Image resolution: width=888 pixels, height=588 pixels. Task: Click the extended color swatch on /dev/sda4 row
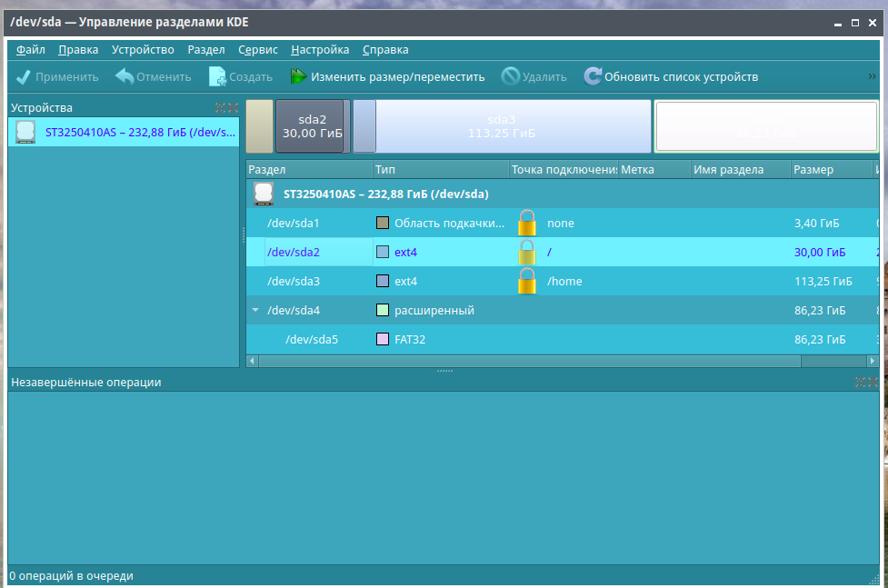coord(383,310)
